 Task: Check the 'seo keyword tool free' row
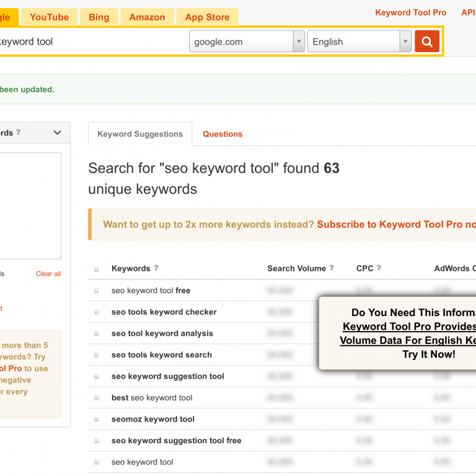coord(96,291)
